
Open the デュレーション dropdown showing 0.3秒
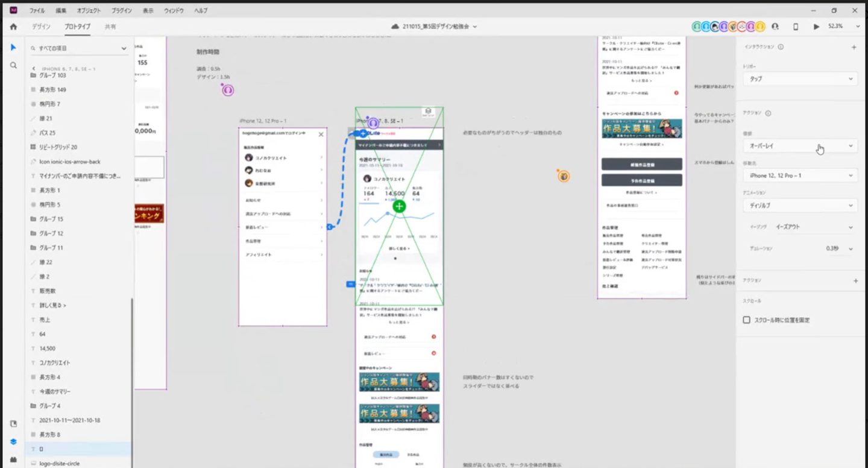pos(840,248)
